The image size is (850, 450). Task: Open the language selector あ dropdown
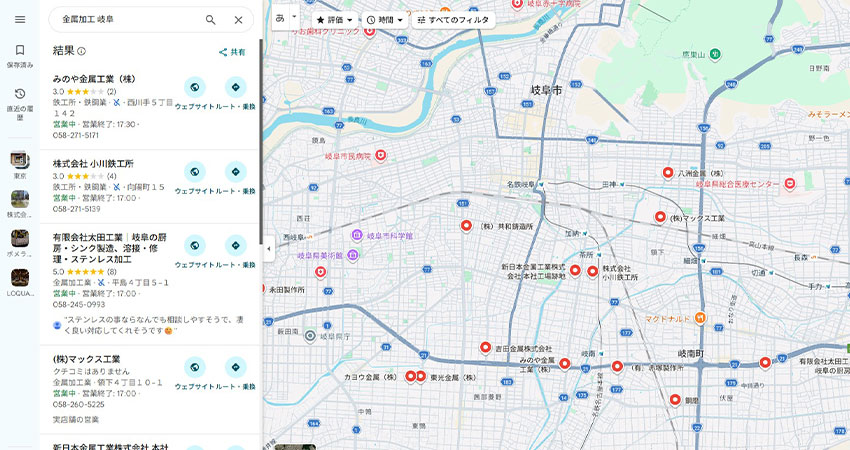tap(286, 19)
